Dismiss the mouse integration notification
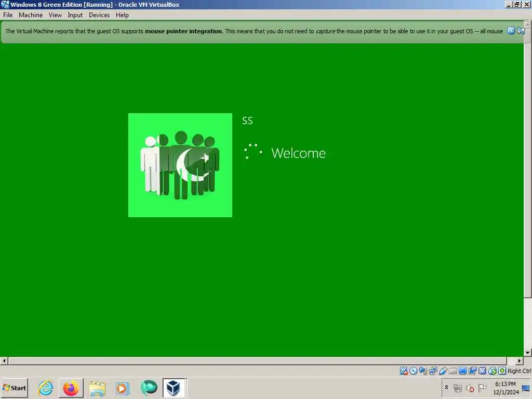The height and width of the screenshot is (399, 532). (x=511, y=31)
